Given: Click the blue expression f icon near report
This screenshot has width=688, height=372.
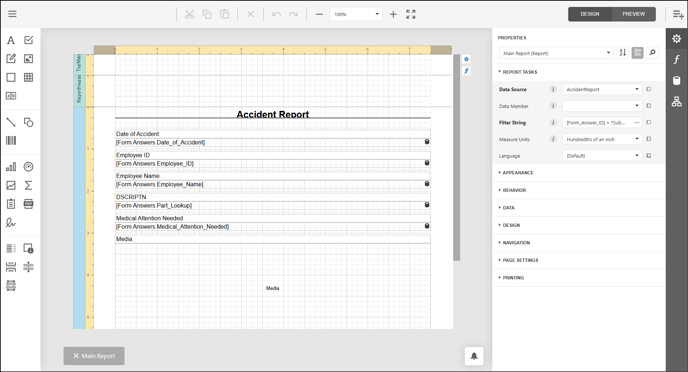Looking at the screenshot, I should 466,71.
